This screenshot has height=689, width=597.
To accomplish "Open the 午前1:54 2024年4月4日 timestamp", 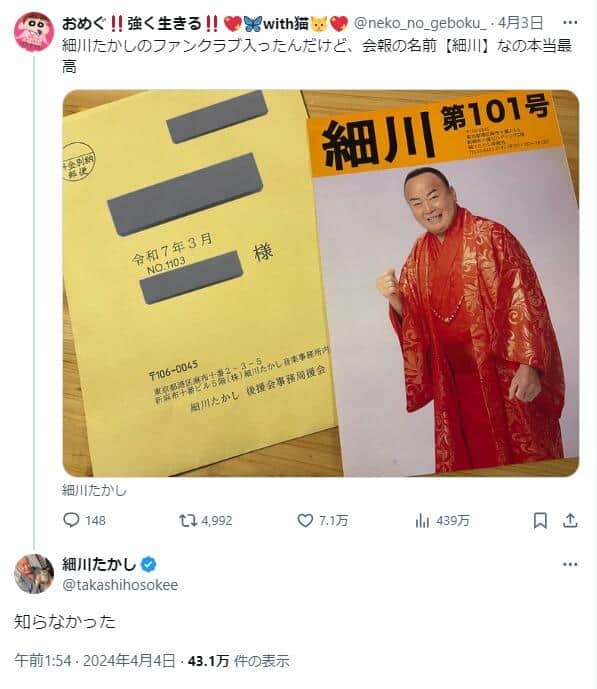I will (94, 661).
